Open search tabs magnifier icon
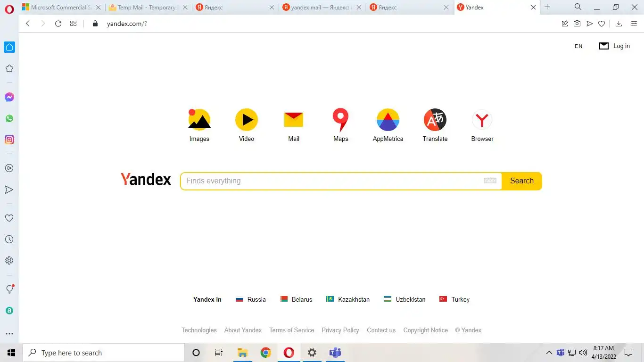Image resolution: width=644 pixels, height=362 pixels. click(578, 7)
